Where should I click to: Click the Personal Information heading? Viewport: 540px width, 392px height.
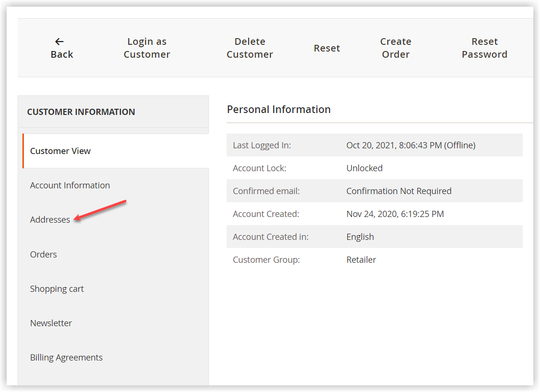tap(279, 109)
